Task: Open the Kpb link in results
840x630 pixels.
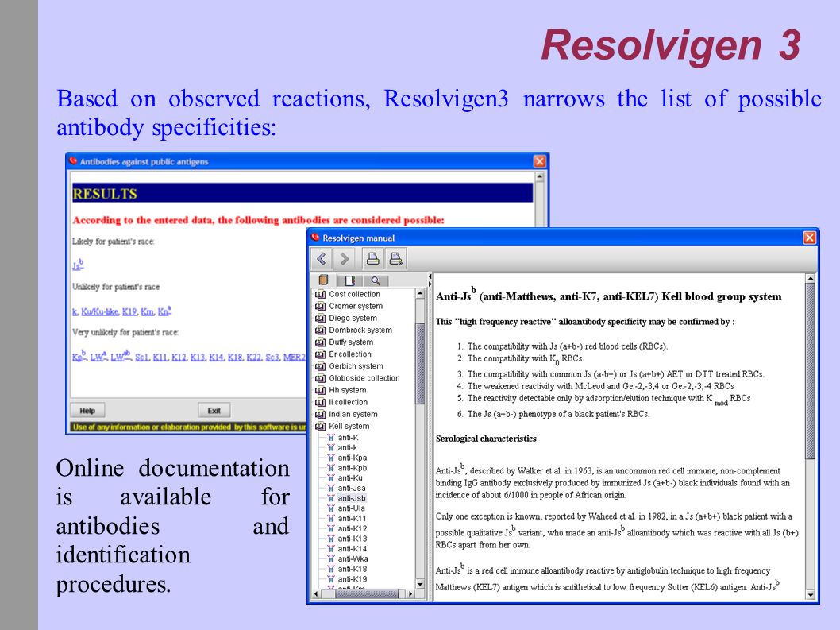Action: click(79, 356)
